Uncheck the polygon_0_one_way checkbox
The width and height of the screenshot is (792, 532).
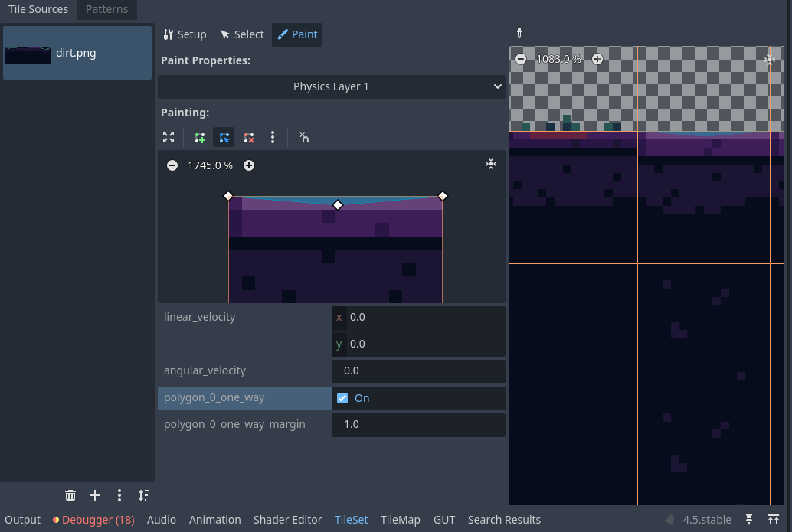click(x=342, y=398)
